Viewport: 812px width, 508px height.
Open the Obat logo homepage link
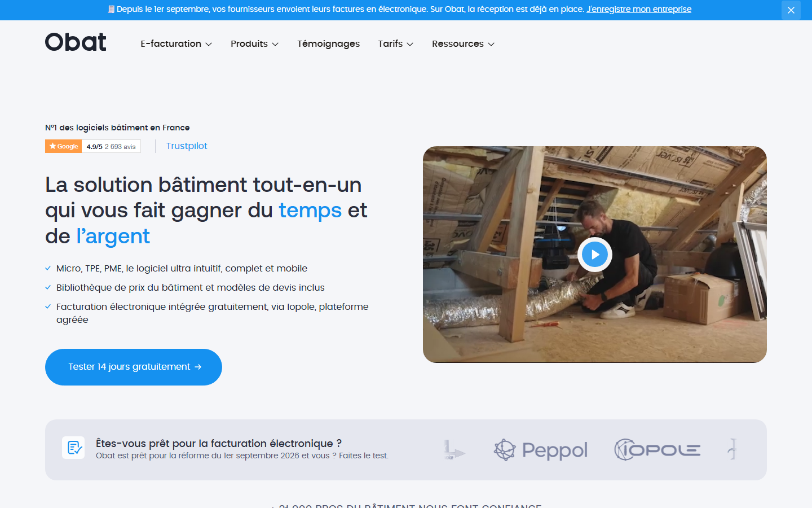coord(76,42)
